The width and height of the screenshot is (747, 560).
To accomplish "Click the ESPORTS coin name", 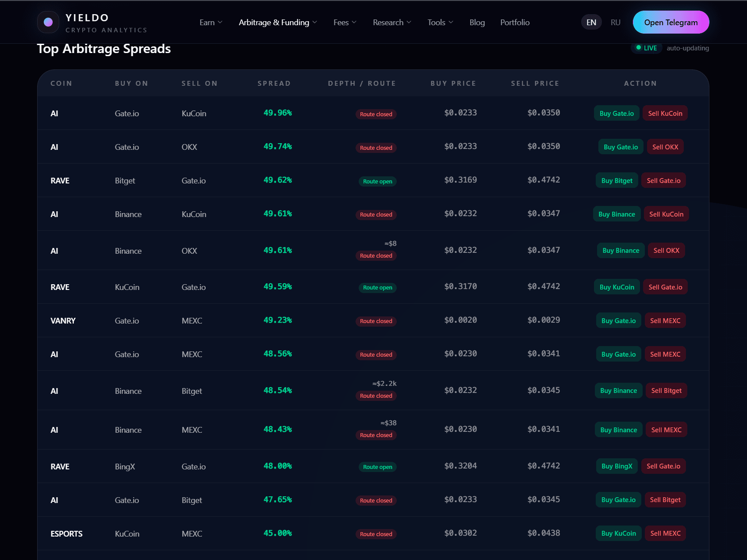I will click(66, 534).
